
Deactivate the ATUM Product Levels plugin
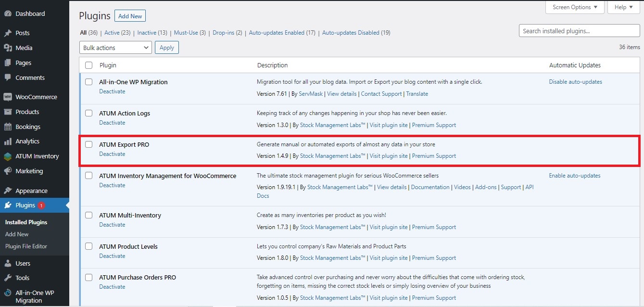pyautogui.click(x=112, y=256)
